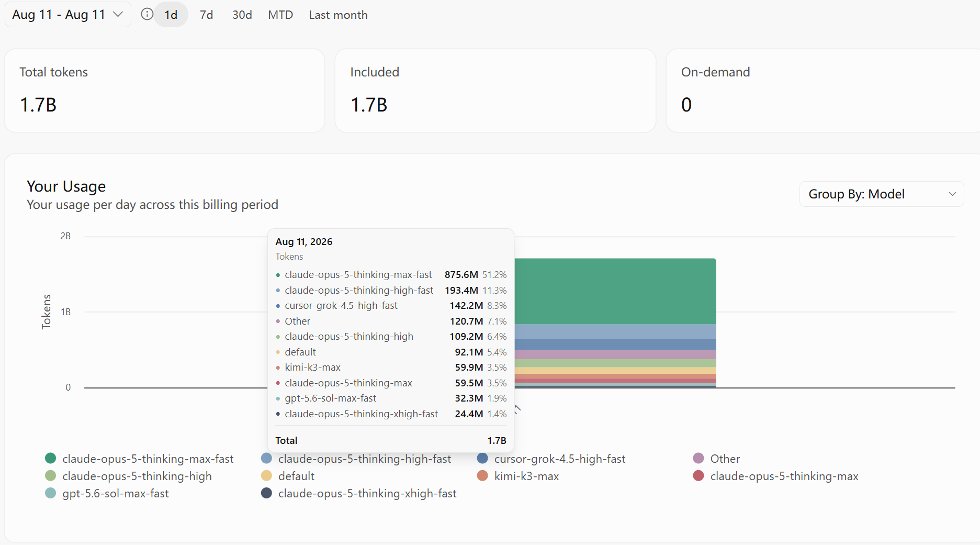Screen dimensions: 980x545
Task: Toggle kimi-k3-max legend entry
Action: point(518,476)
